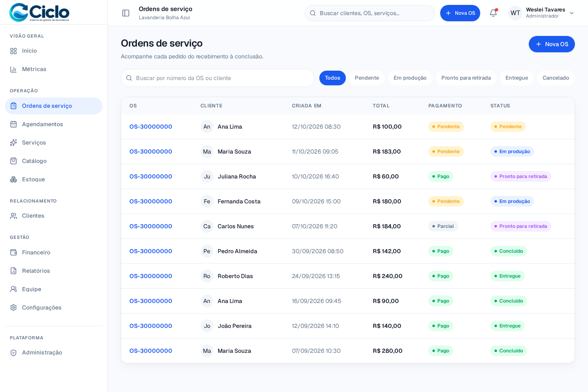Viewport: 588px width, 392px height.
Task: Open Financeiro section label
Action: (36, 252)
